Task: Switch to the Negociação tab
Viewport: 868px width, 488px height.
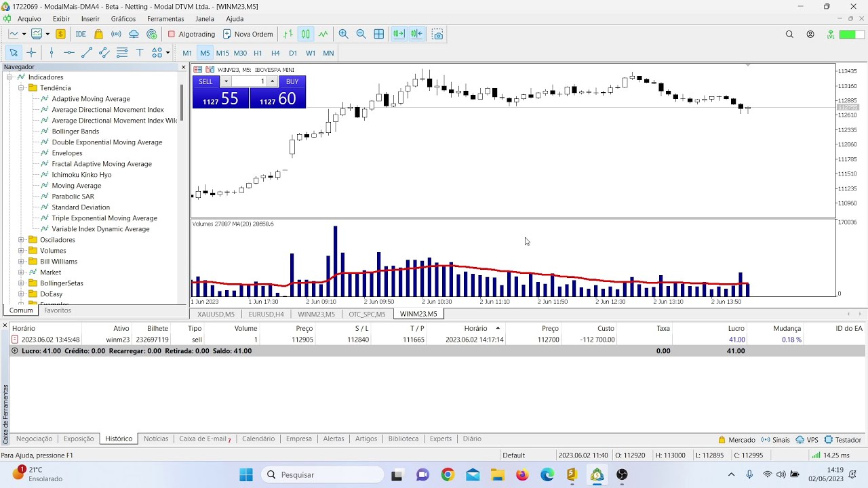Action: (34, 439)
